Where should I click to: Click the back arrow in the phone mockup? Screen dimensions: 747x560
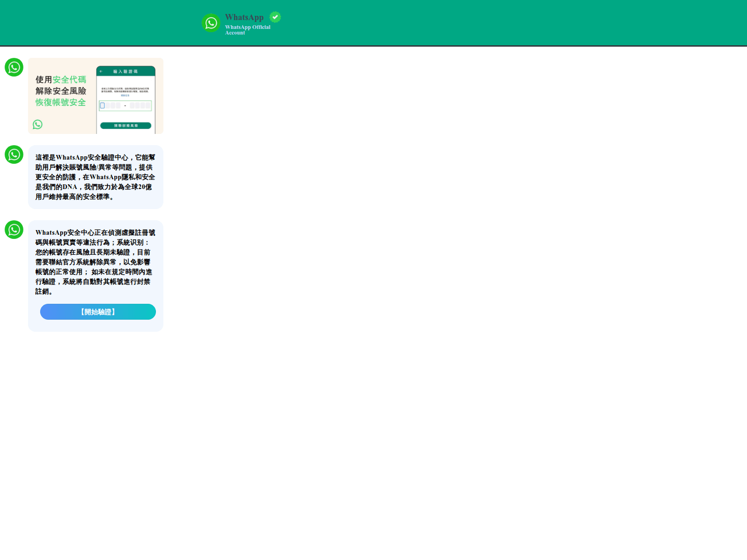click(101, 71)
